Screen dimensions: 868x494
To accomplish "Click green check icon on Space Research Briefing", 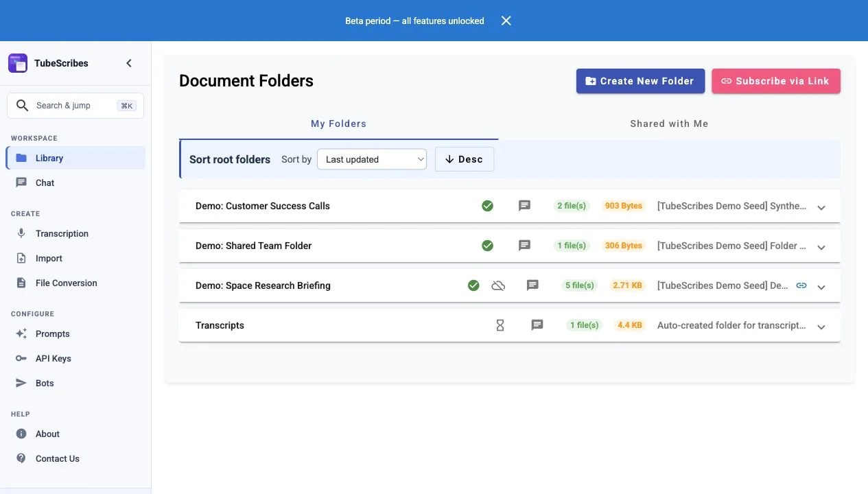I will click(x=473, y=285).
